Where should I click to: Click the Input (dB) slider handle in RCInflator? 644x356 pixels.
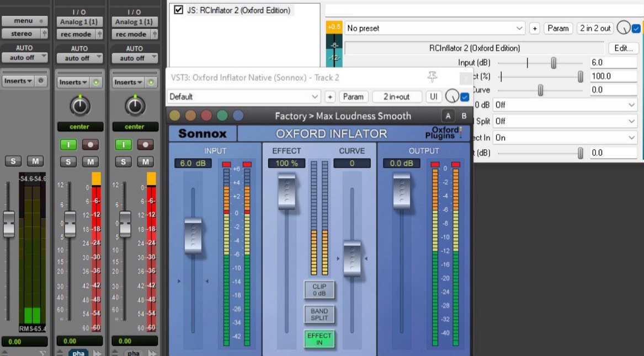(x=553, y=63)
